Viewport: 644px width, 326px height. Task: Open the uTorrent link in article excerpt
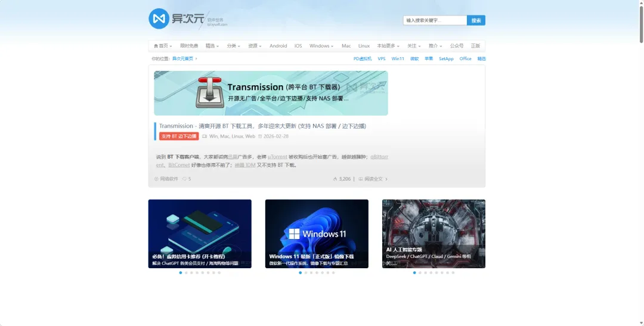(x=277, y=157)
